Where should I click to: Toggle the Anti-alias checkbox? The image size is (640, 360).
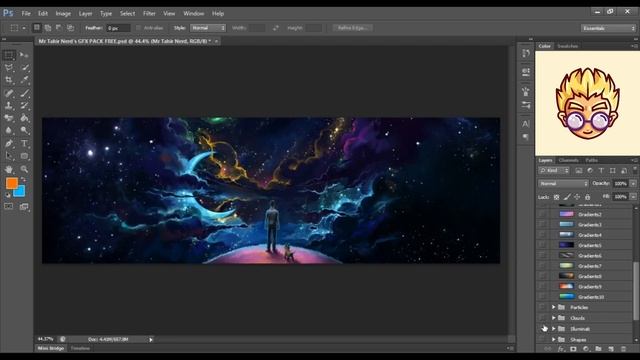pos(138,28)
